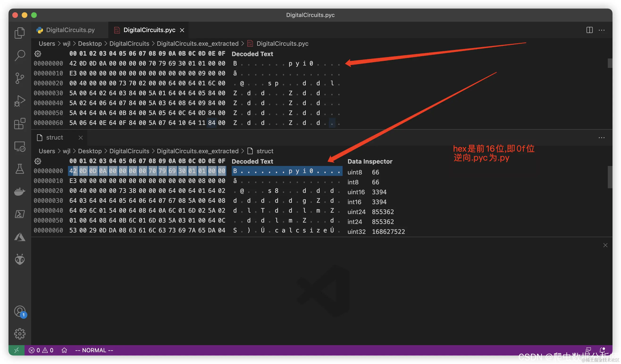This screenshot has width=621, height=364.
Task: Open the Explorer view in activity bar
Action: click(x=20, y=33)
